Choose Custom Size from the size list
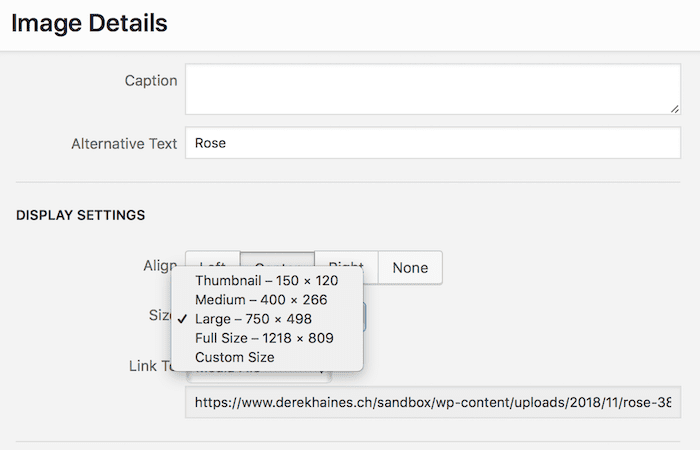 coord(234,357)
